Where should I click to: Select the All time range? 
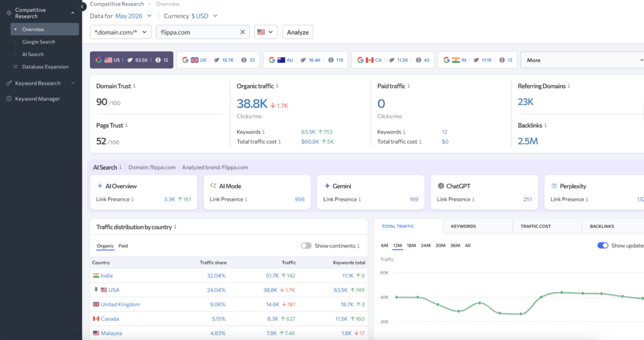[x=468, y=246]
